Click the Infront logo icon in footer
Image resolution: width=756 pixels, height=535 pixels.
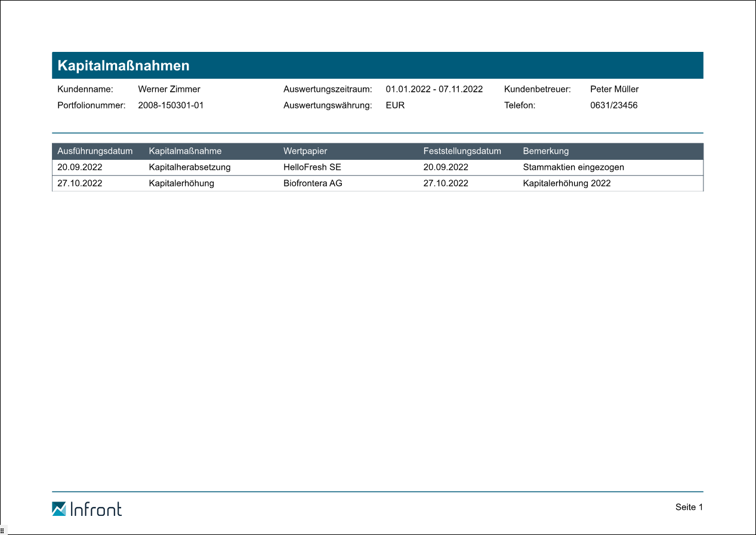click(x=59, y=509)
